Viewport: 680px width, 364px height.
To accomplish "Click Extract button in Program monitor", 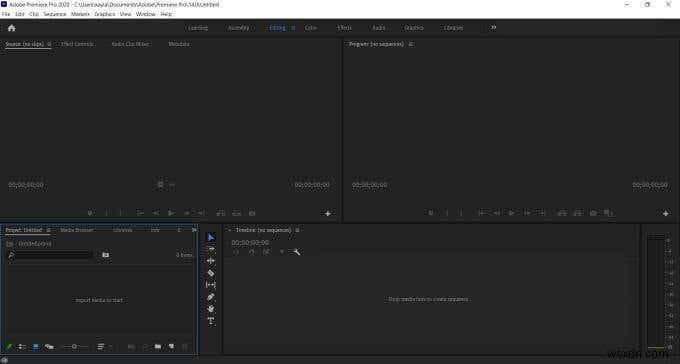I will click(578, 213).
